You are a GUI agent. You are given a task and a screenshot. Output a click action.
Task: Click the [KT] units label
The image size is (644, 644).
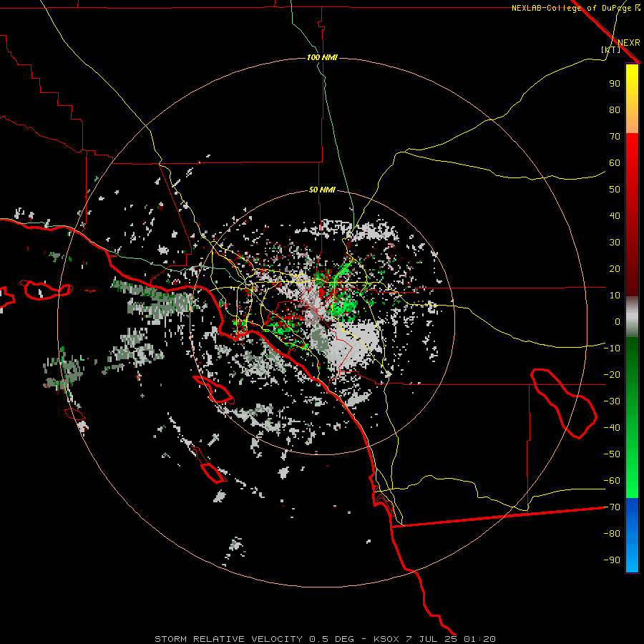(x=610, y=49)
